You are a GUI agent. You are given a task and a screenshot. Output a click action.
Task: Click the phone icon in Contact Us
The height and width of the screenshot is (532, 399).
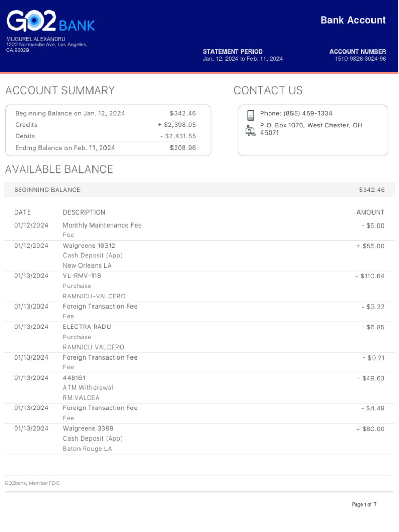tap(250, 115)
